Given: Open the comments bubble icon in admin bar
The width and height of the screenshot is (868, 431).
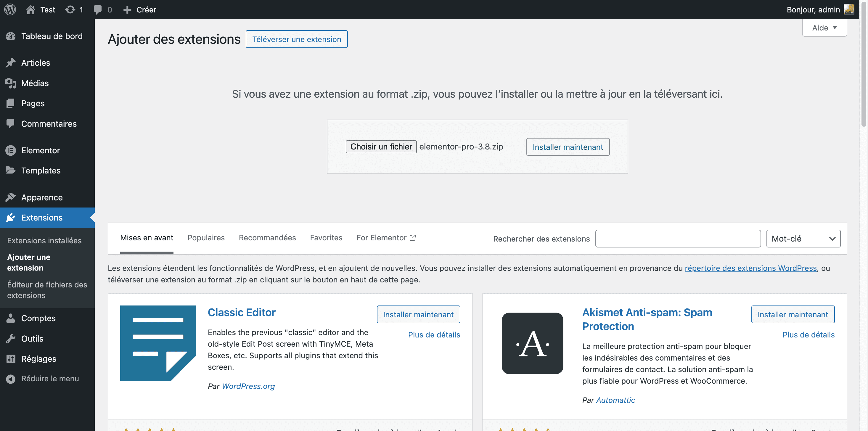Looking at the screenshot, I should click(98, 10).
